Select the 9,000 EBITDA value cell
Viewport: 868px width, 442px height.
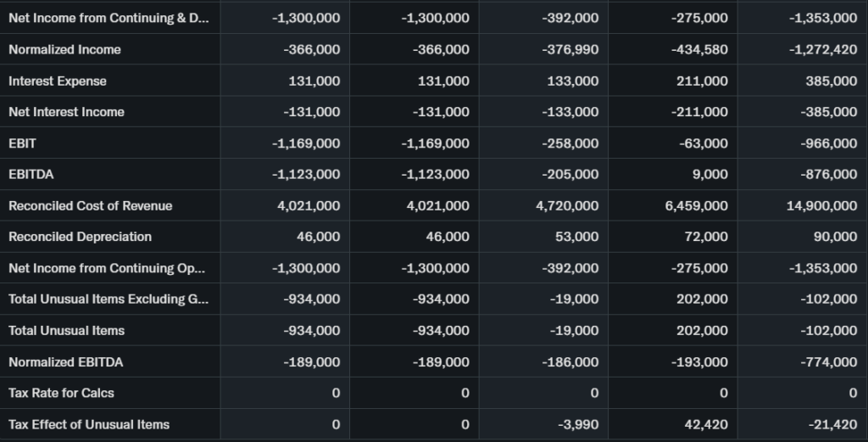point(715,174)
